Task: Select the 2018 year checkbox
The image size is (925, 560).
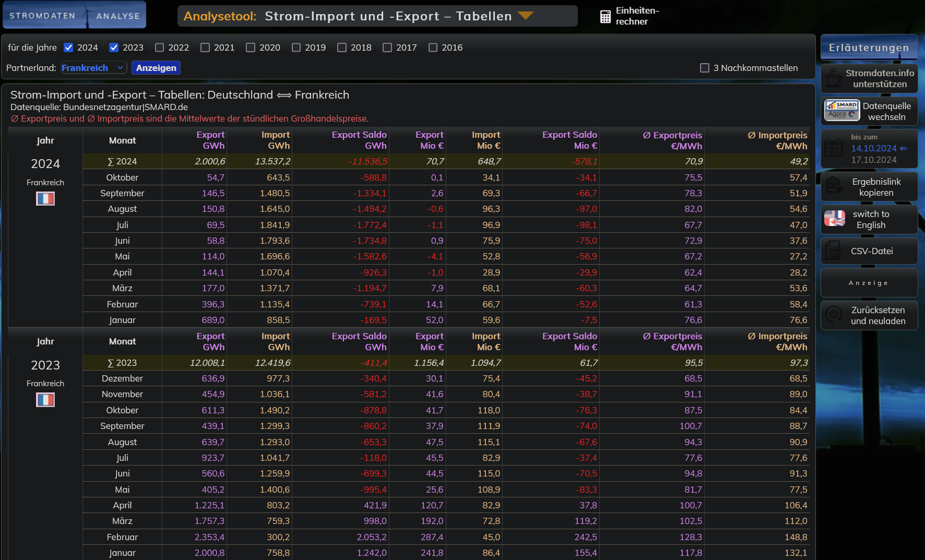Action: click(x=342, y=47)
